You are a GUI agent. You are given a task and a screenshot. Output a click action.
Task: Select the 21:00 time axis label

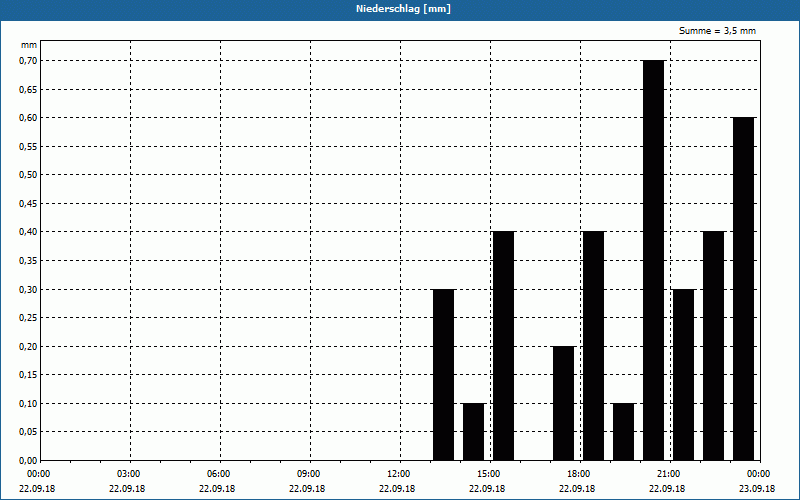click(x=668, y=474)
